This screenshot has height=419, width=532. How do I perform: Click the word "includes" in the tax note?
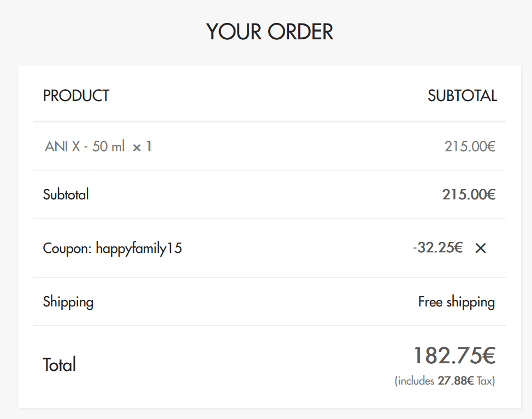(x=416, y=381)
